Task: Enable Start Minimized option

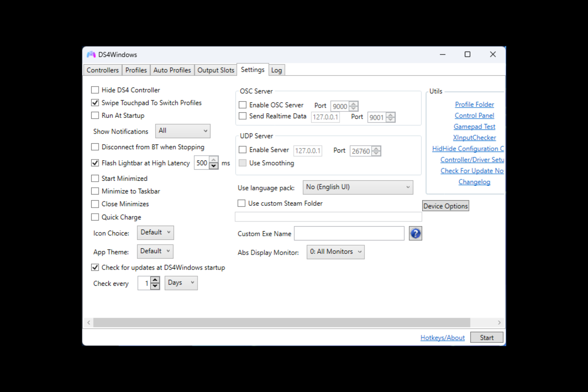Action: tap(95, 179)
